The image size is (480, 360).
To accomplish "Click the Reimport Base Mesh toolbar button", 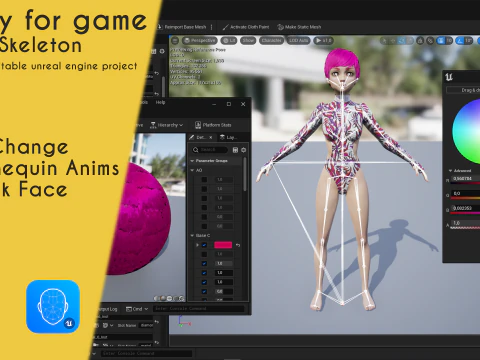I will (x=182, y=27).
